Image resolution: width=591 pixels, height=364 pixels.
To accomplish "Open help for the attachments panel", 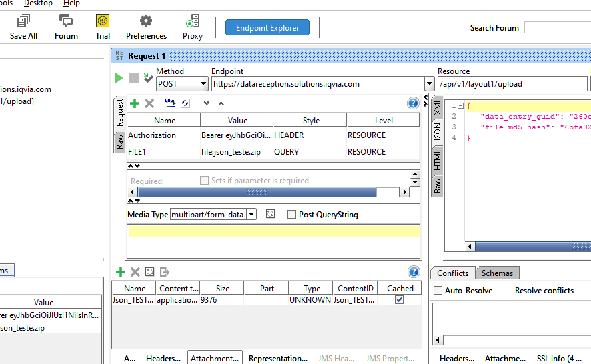I will point(414,272).
